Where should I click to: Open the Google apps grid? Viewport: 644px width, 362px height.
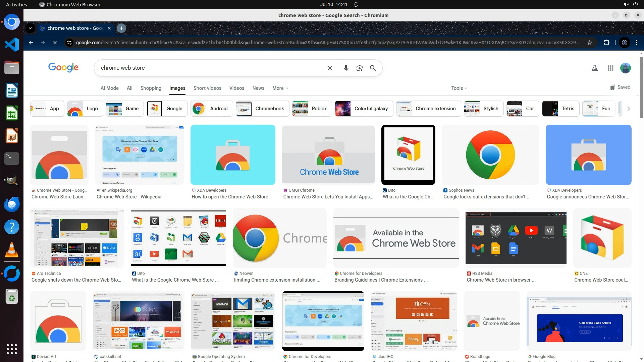tap(610, 68)
